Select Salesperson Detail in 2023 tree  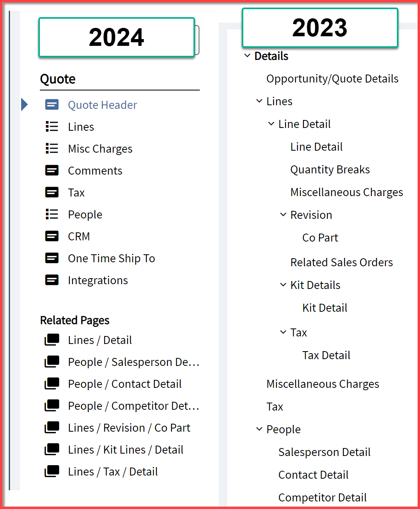pyautogui.click(x=324, y=452)
